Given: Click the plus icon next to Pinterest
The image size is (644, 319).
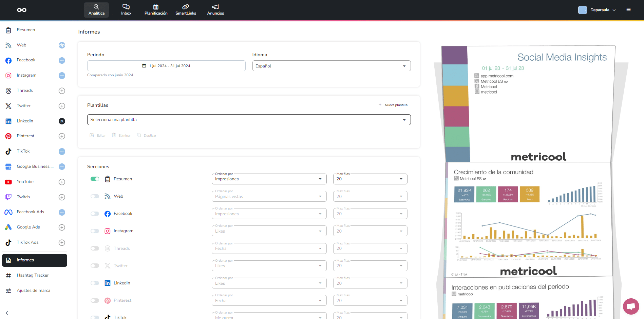Looking at the screenshot, I should 62,136.
